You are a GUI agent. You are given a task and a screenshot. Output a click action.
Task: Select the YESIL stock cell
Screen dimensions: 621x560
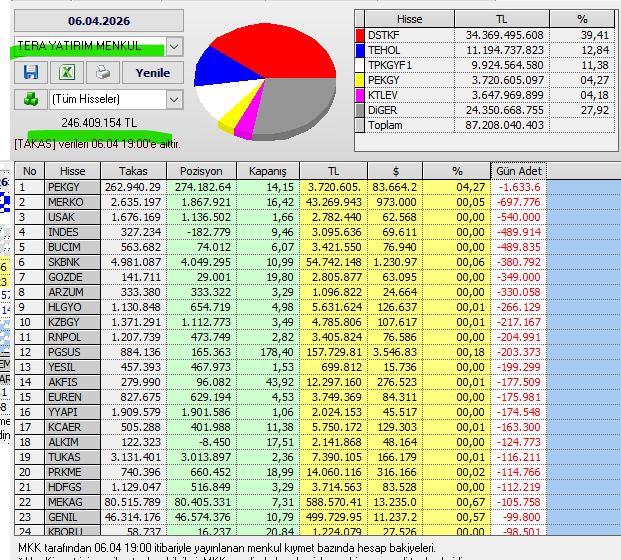click(72, 368)
